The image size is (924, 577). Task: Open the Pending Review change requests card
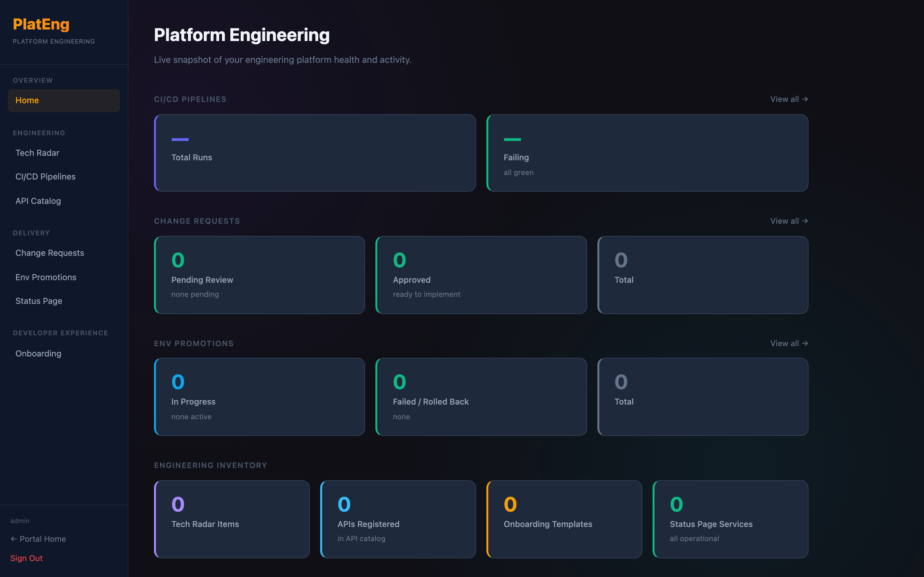click(260, 275)
